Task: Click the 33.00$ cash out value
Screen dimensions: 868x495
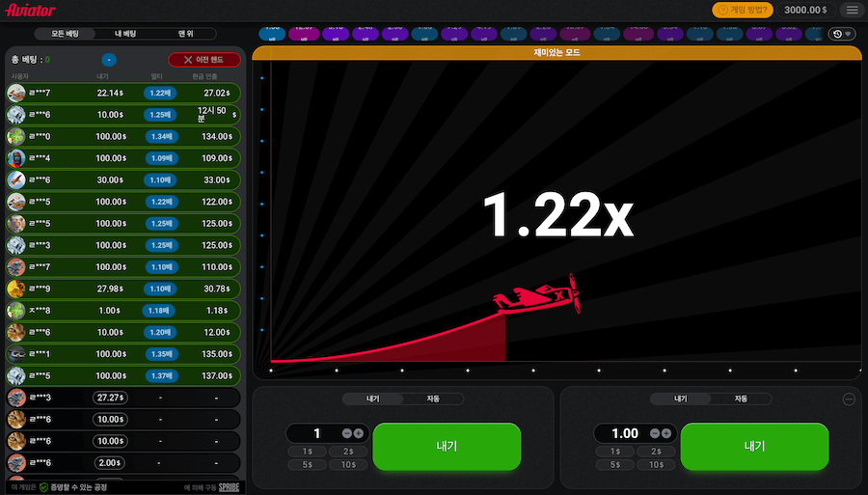Action: pyautogui.click(x=217, y=179)
